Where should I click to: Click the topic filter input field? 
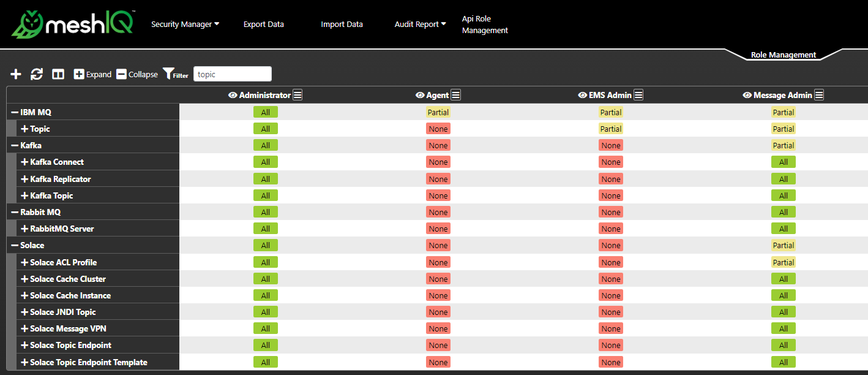click(232, 74)
